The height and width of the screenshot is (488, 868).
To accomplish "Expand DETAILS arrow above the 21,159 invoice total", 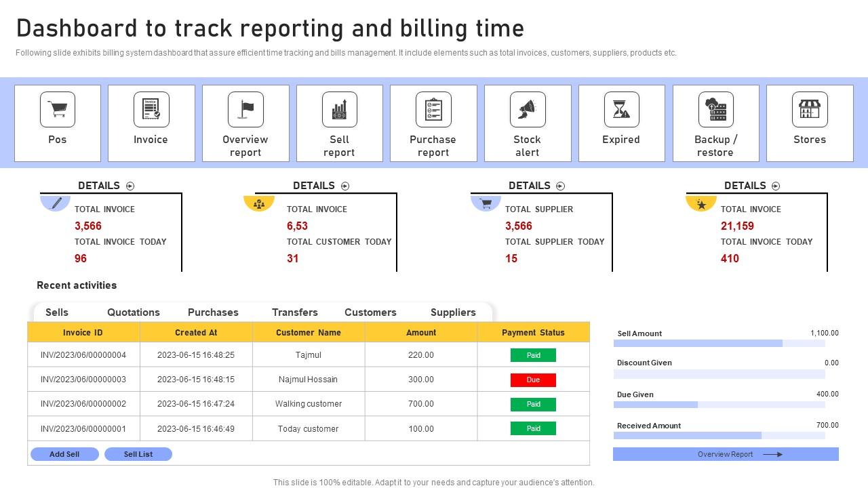I will pos(776,186).
